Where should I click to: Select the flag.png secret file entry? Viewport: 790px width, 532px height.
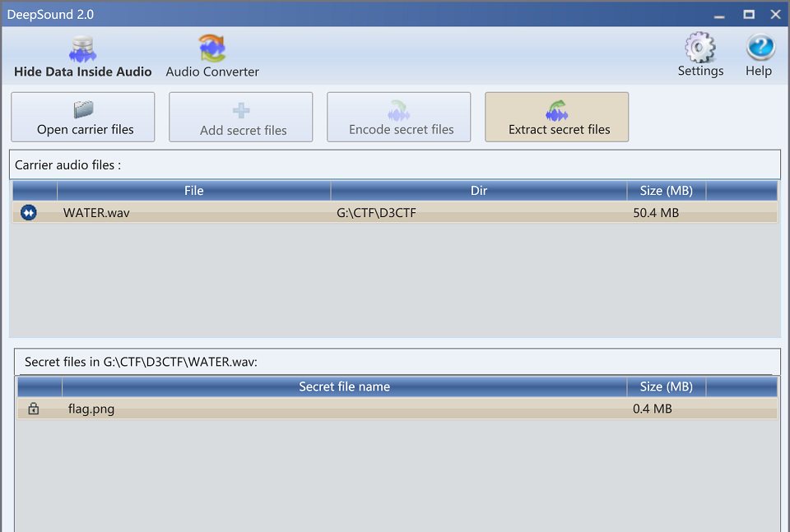pyautogui.click(x=91, y=409)
